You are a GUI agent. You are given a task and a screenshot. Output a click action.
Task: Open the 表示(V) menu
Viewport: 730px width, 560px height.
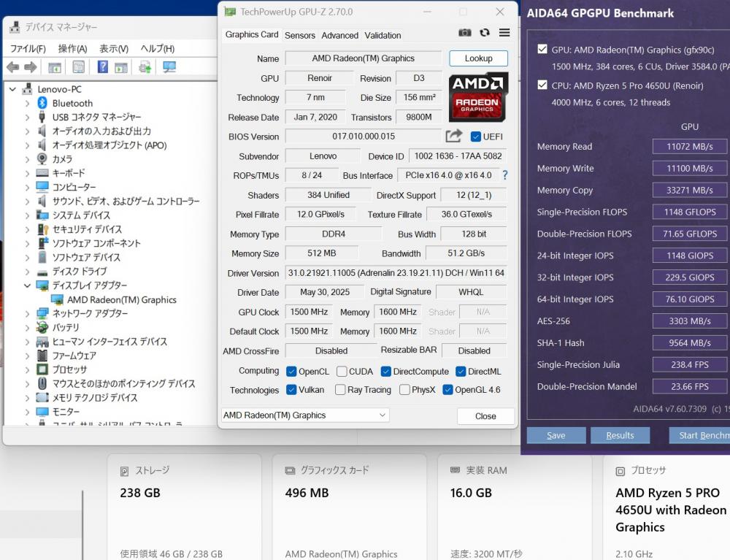tap(114, 48)
